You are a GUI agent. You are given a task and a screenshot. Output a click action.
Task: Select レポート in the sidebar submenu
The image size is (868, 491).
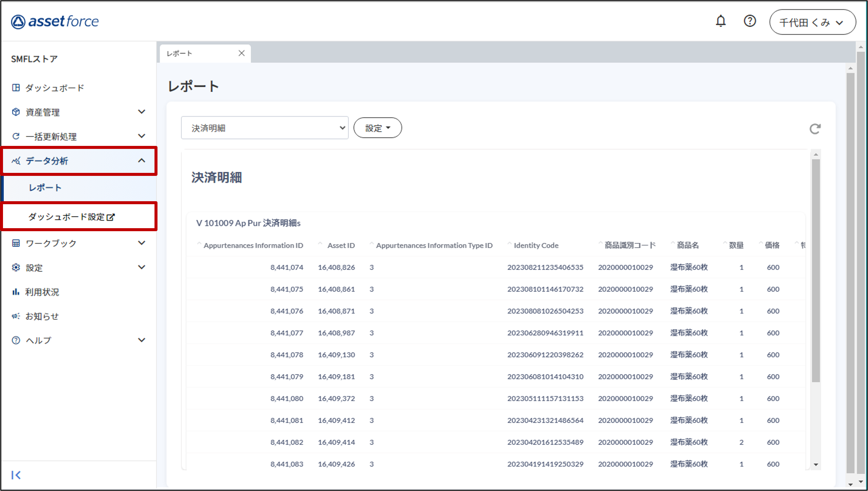click(45, 188)
